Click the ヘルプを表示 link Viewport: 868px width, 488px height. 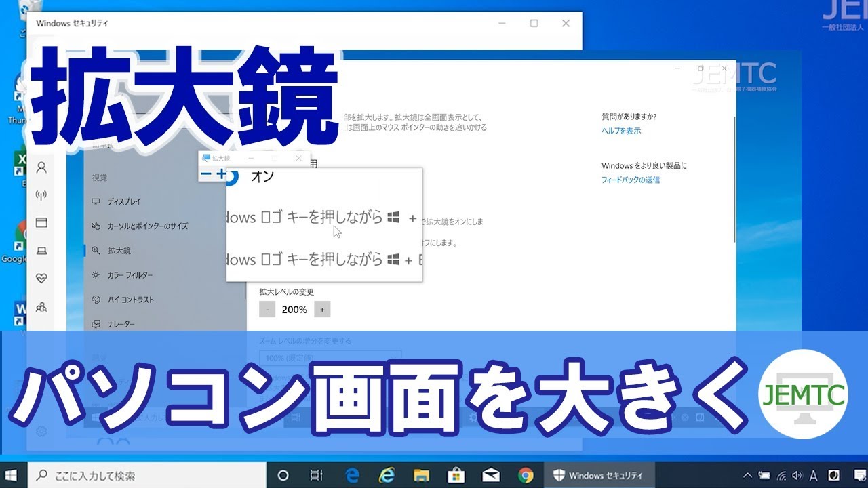click(621, 130)
